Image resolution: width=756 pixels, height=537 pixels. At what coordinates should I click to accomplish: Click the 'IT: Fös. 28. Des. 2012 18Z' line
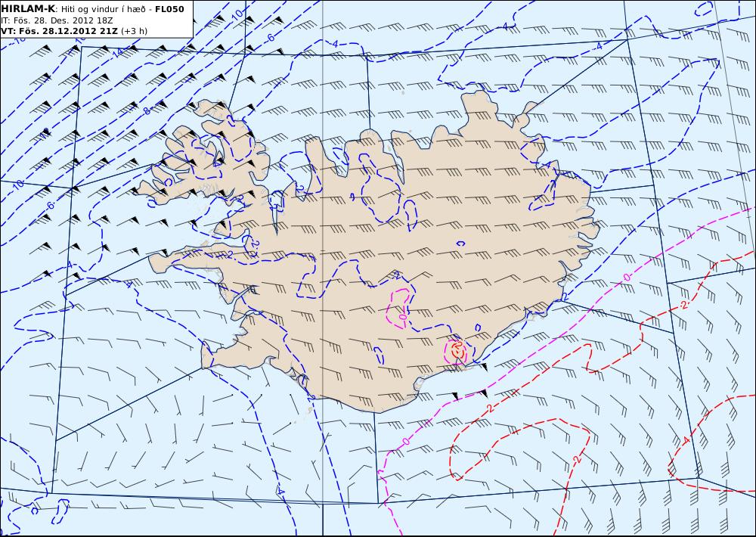coord(57,20)
